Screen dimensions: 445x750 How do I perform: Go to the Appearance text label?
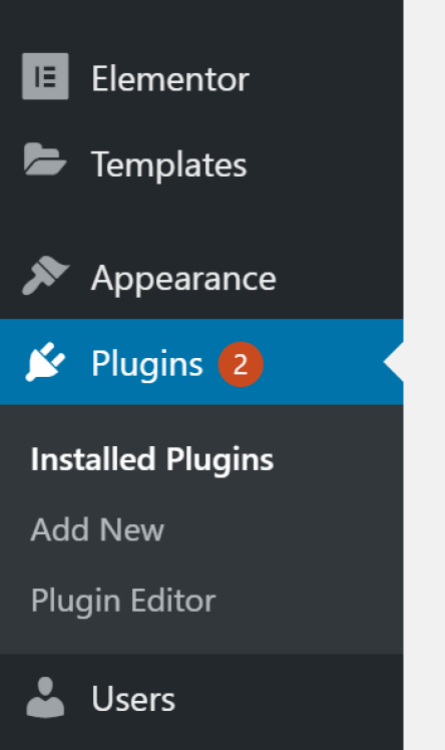pos(184,279)
